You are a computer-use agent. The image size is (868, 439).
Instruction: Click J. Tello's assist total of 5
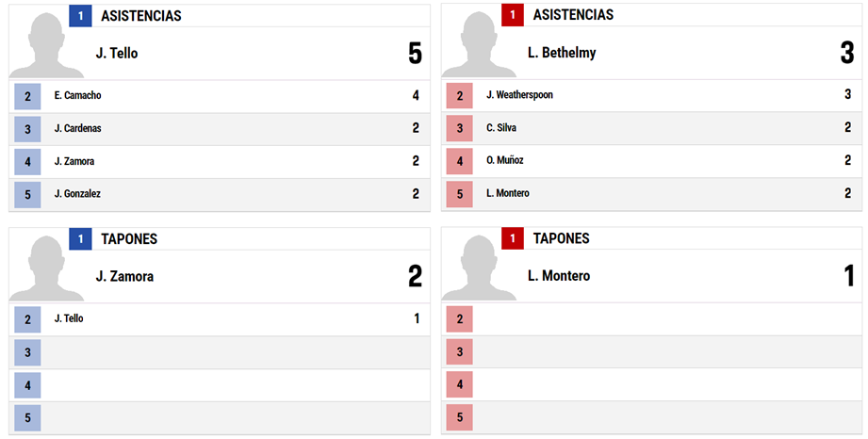tap(416, 54)
